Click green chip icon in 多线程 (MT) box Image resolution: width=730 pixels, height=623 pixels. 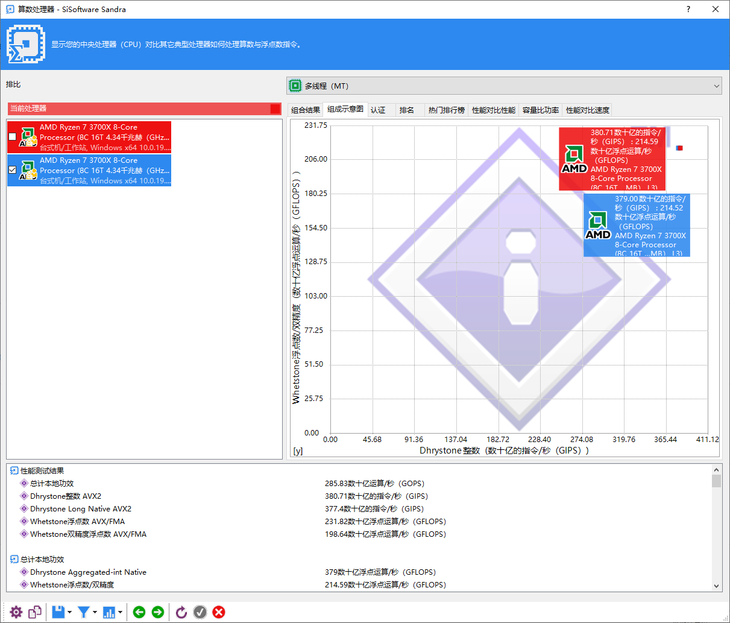coord(295,86)
